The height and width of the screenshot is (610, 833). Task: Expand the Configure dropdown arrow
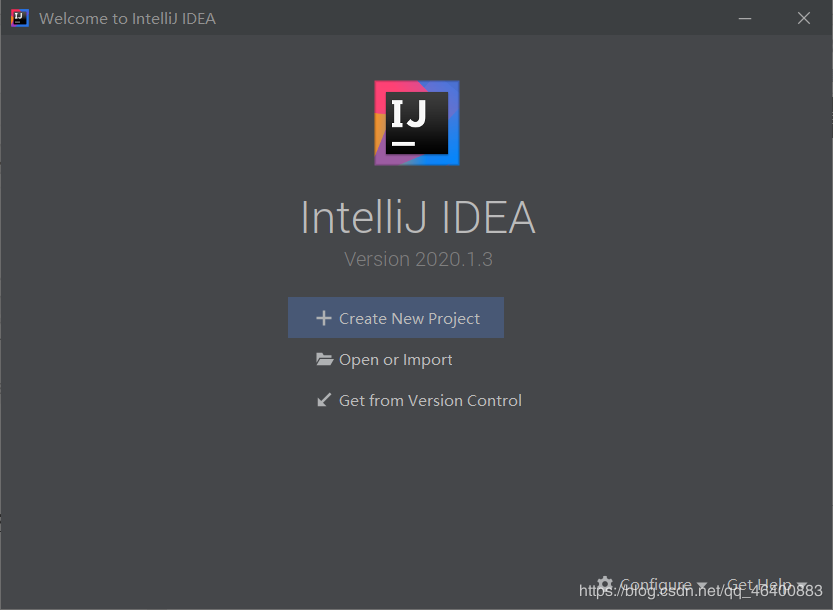pyautogui.click(x=702, y=586)
